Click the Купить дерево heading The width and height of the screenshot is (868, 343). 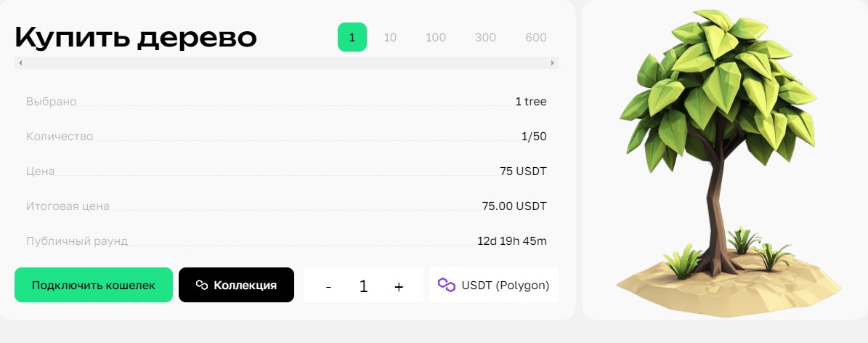click(136, 37)
